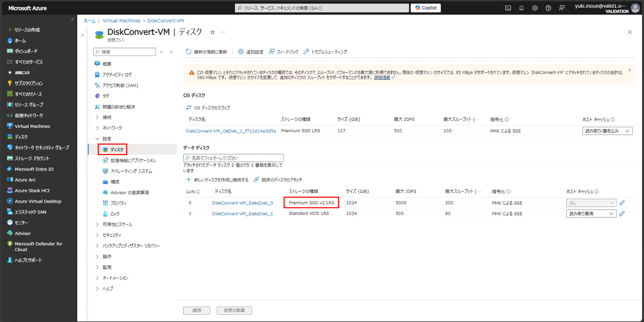Detach DiskConvert-VM_DataDisk_1 using its icon
The width and height of the screenshot is (644, 322).
tap(622, 214)
